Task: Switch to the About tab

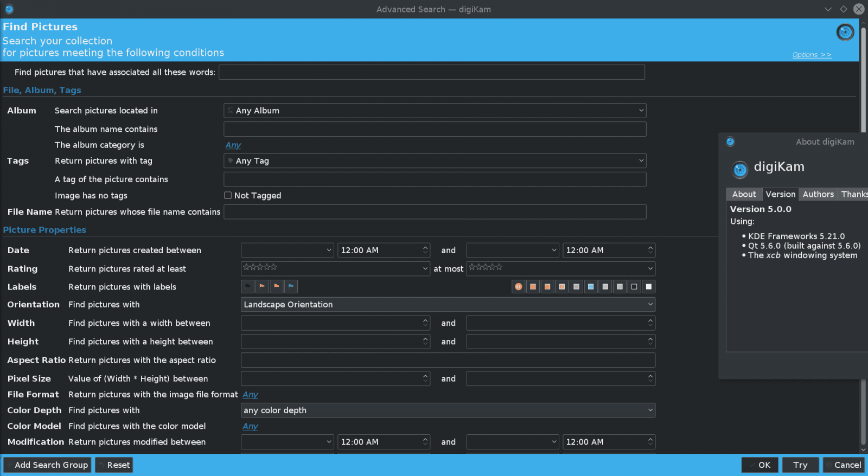Action: tap(744, 194)
